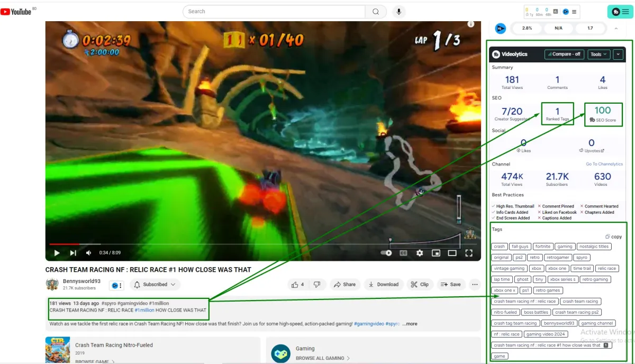635x364 pixels.
Task: Click the 'fall guys' tag
Action: click(x=520, y=247)
